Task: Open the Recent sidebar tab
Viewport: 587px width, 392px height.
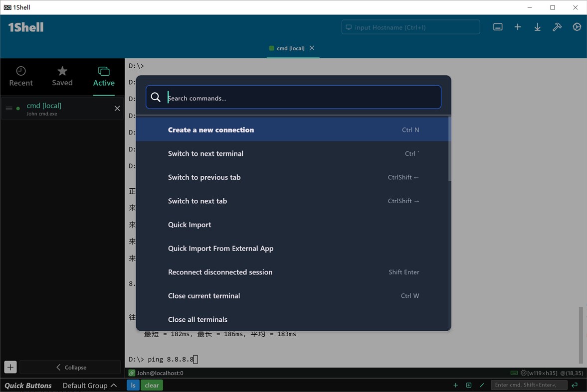Action: click(21, 77)
